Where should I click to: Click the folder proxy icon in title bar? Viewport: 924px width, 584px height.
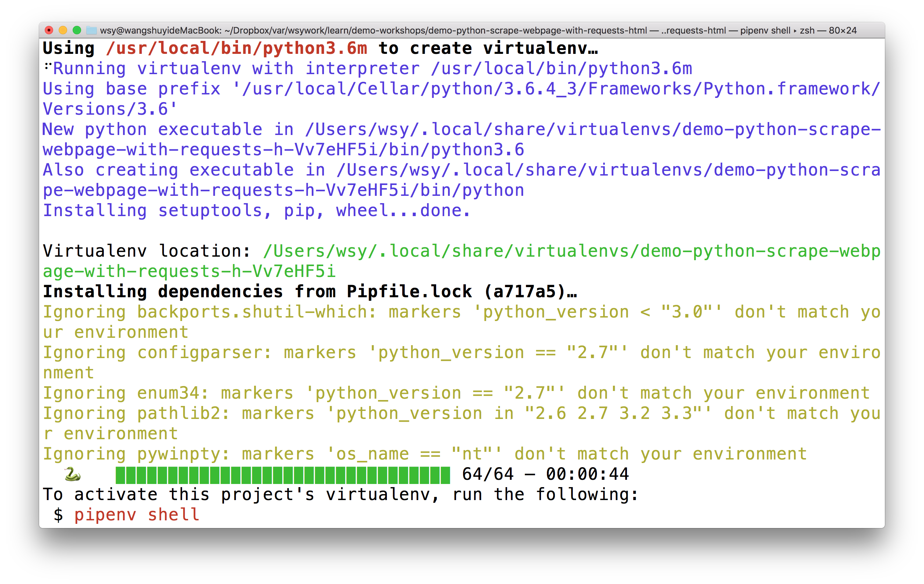click(91, 30)
